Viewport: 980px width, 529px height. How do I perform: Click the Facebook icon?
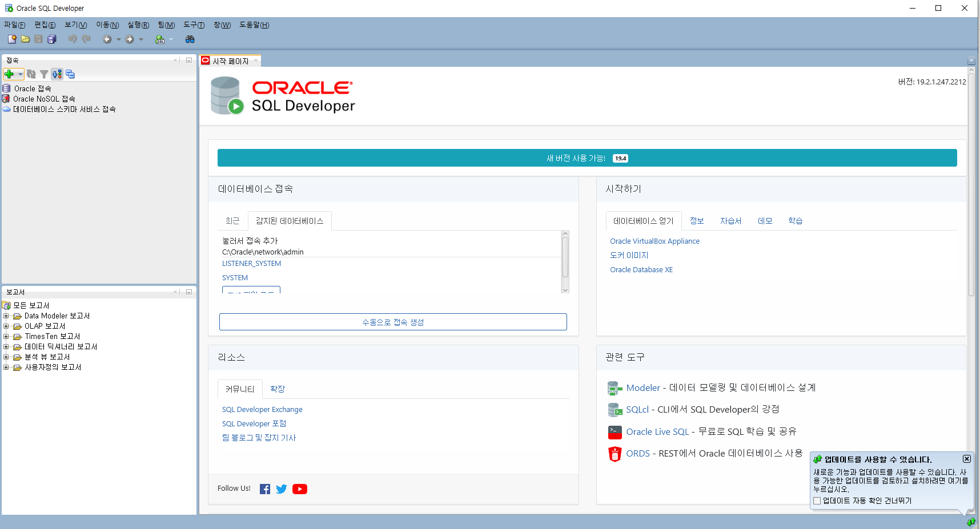[x=265, y=489]
